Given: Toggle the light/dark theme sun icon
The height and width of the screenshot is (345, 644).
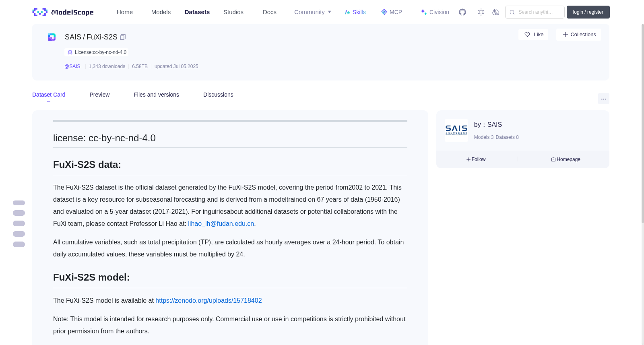Looking at the screenshot, I should [481, 12].
